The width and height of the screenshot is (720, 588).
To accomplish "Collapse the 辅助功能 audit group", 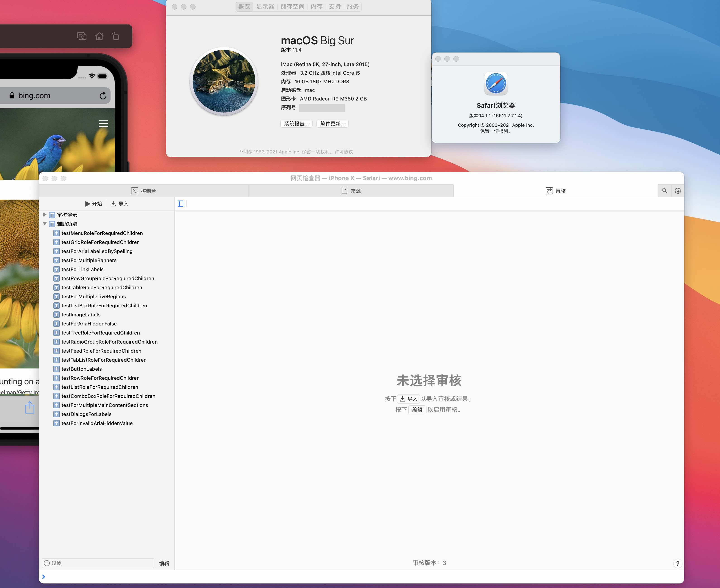I will 45,224.
